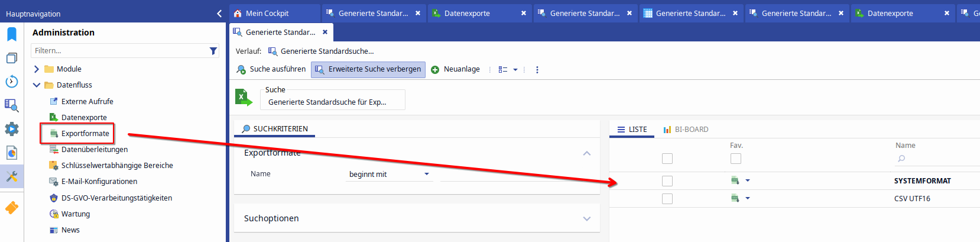Viewport: 980px width, 242px height.
Task: Collapse the Hauptnavigation panel arrow
Action: 219,13
